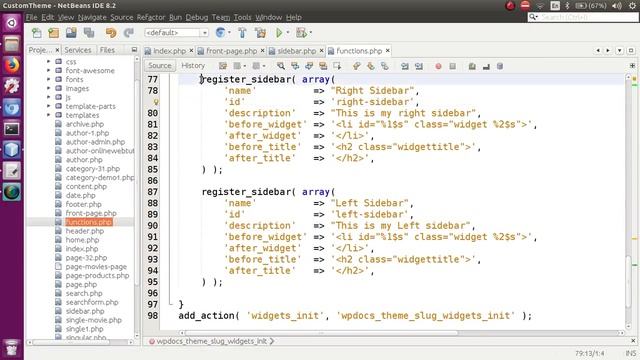Expand the css folder node
Screen dimensions: 640x360
click(x=49, y=62)
